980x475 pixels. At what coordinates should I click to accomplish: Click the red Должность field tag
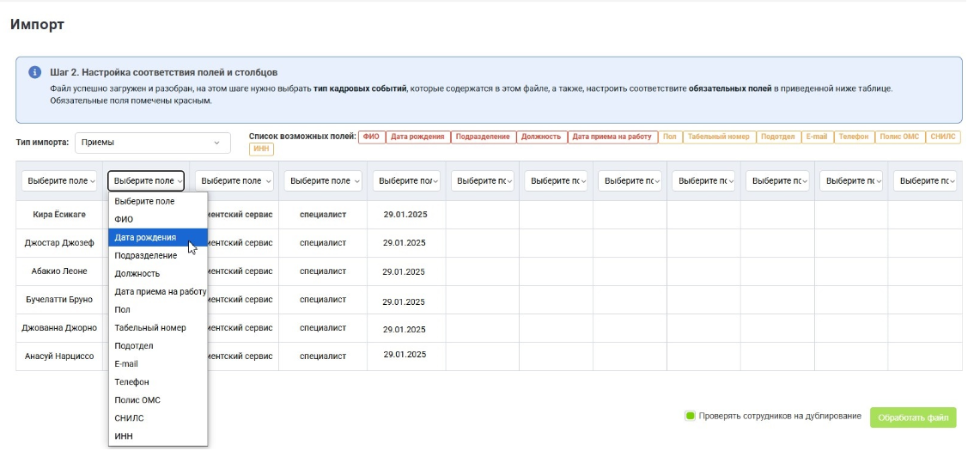tap(542, 137)
